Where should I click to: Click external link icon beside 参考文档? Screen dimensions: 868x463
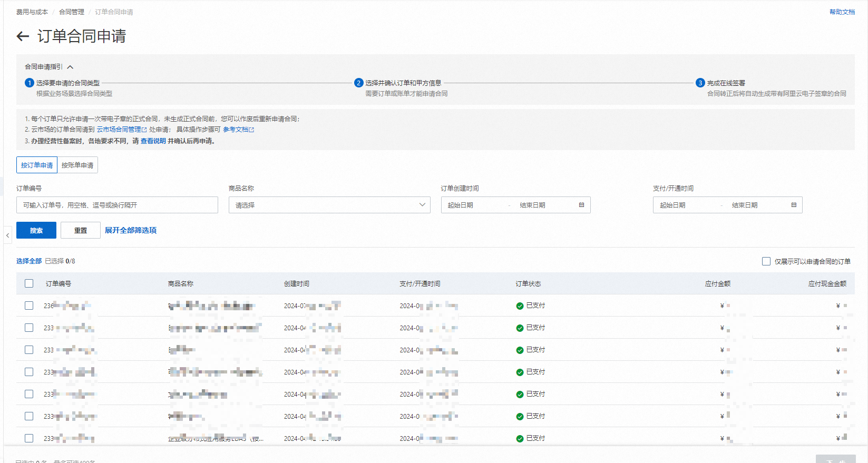tap(251, 130)
